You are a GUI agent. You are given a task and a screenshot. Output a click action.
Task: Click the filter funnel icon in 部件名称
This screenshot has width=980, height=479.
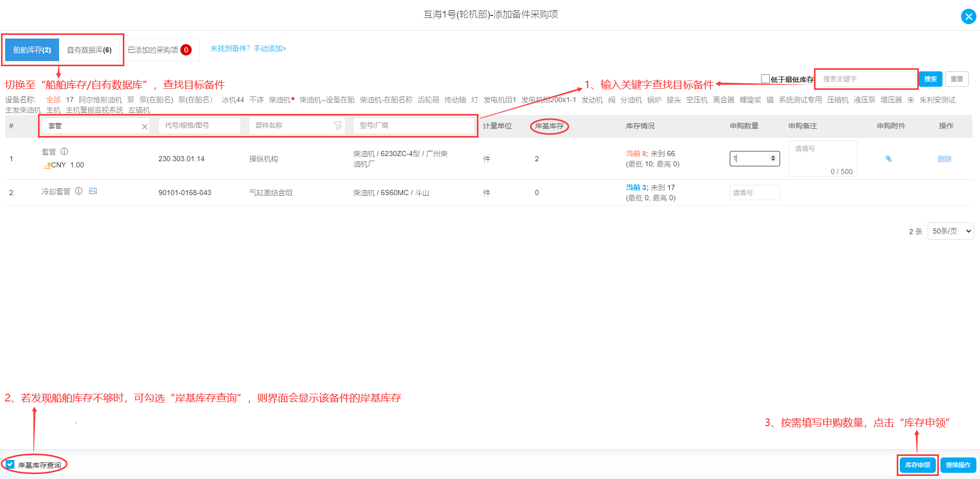(338, 126)
